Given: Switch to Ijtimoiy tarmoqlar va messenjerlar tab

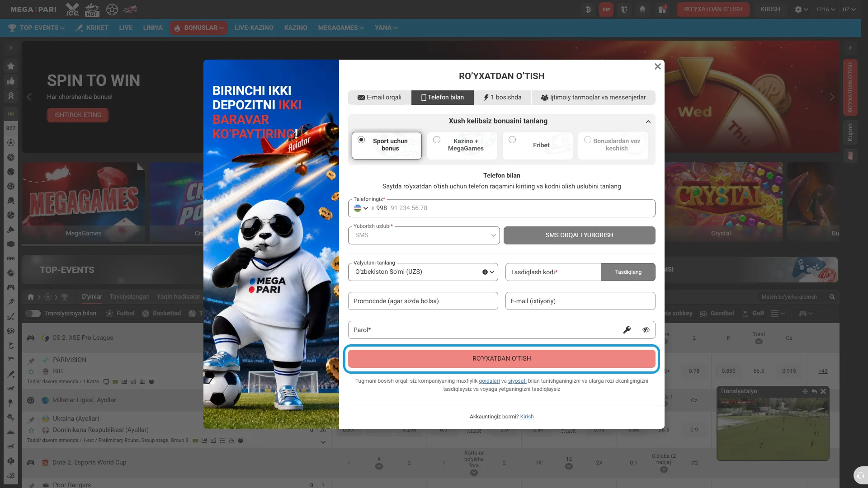Looking at the screenshot, I should (x=593, y=98).
